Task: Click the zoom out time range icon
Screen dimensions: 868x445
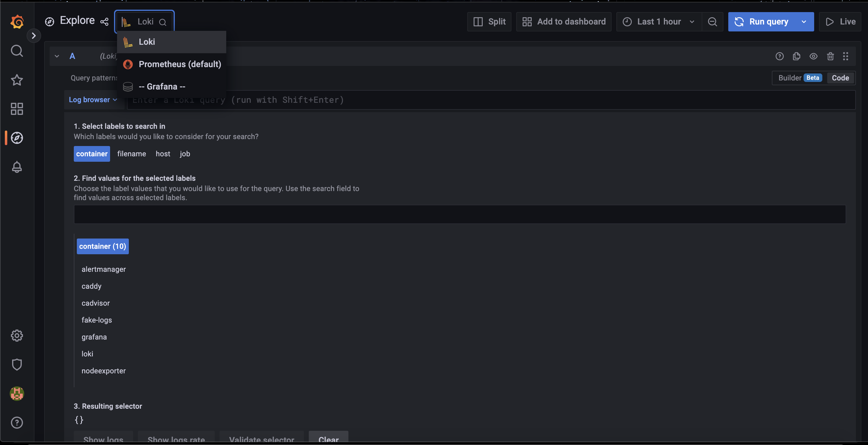Action: [712, 22]
